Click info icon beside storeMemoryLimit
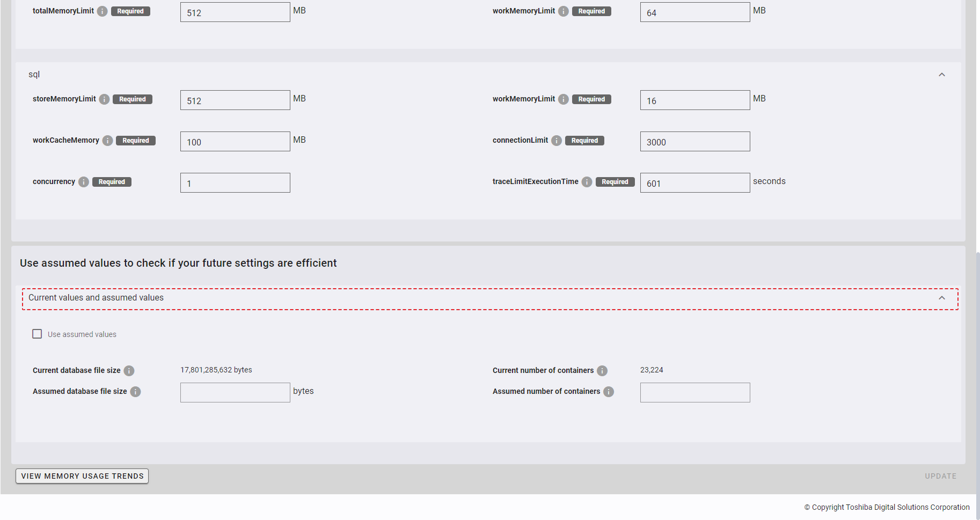 tap(104, 99)
